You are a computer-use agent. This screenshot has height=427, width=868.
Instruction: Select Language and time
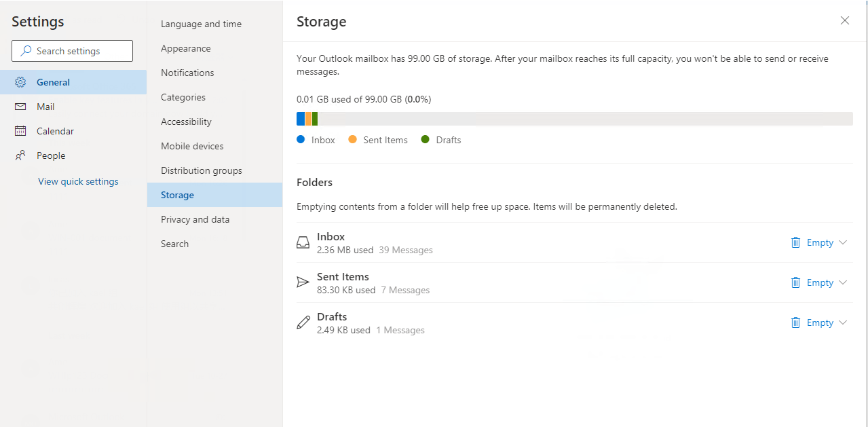pyautogui.click(x=214, y=24)
